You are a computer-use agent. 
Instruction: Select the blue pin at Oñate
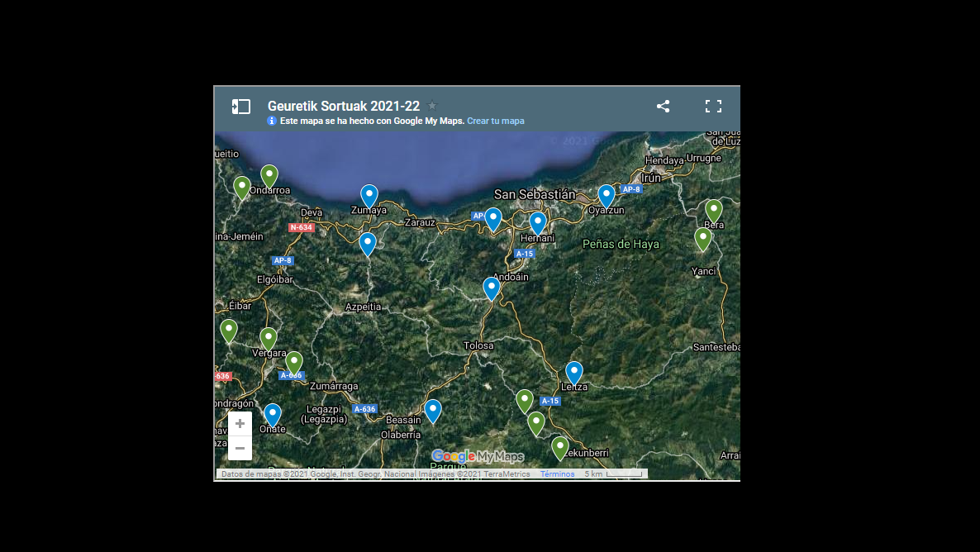[x=273, y=414]
